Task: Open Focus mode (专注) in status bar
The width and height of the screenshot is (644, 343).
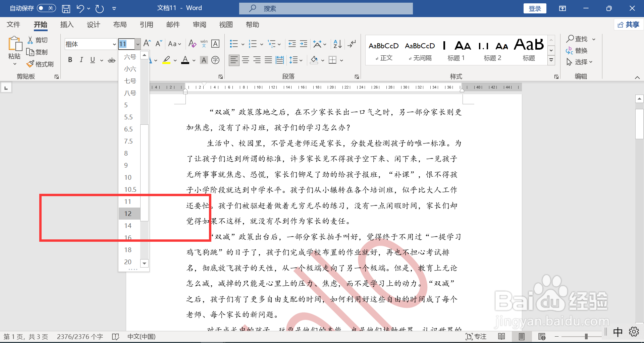Action: coord(476,336)
